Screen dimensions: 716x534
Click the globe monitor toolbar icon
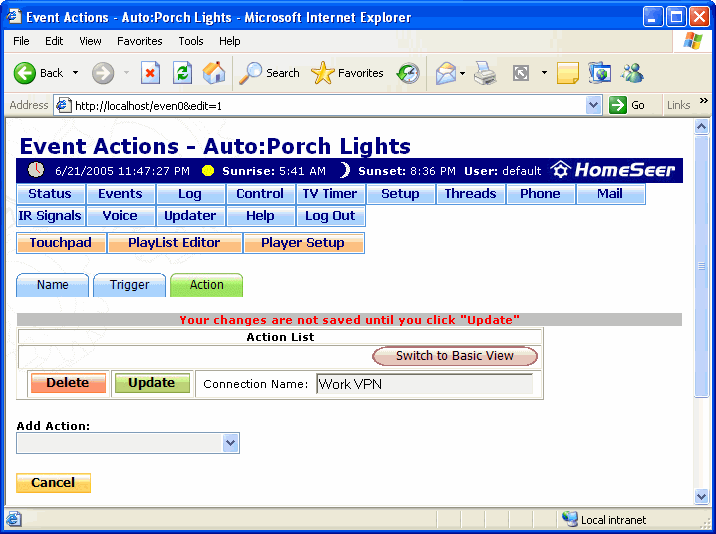click(599, 73)
